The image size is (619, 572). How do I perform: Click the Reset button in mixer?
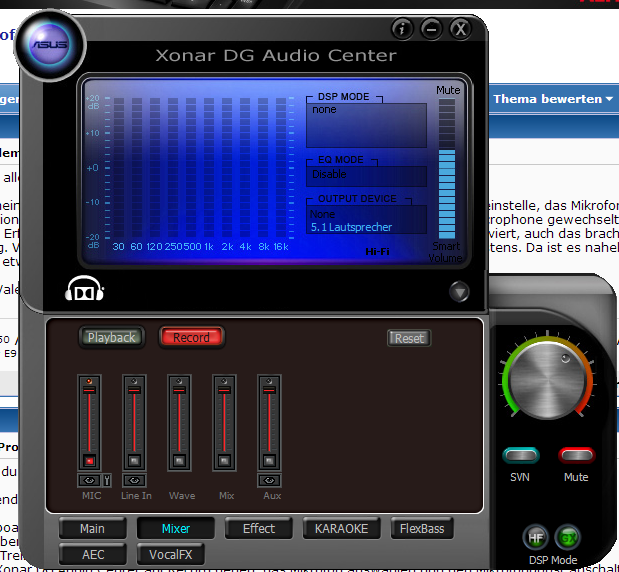(x=409, y=338)
